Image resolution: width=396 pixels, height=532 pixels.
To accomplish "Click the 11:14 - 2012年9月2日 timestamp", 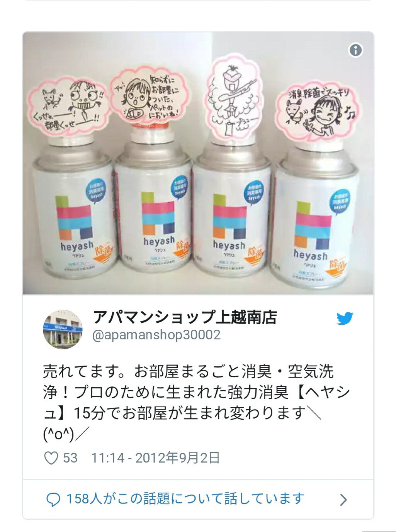I will (x=155, y=458).
